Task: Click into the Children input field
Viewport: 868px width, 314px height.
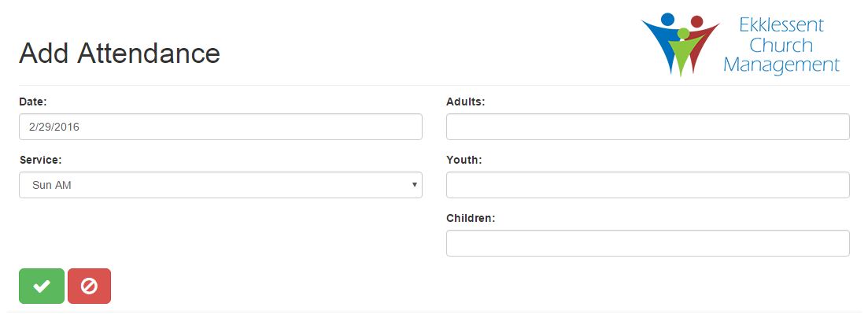Action: [648, 243]
